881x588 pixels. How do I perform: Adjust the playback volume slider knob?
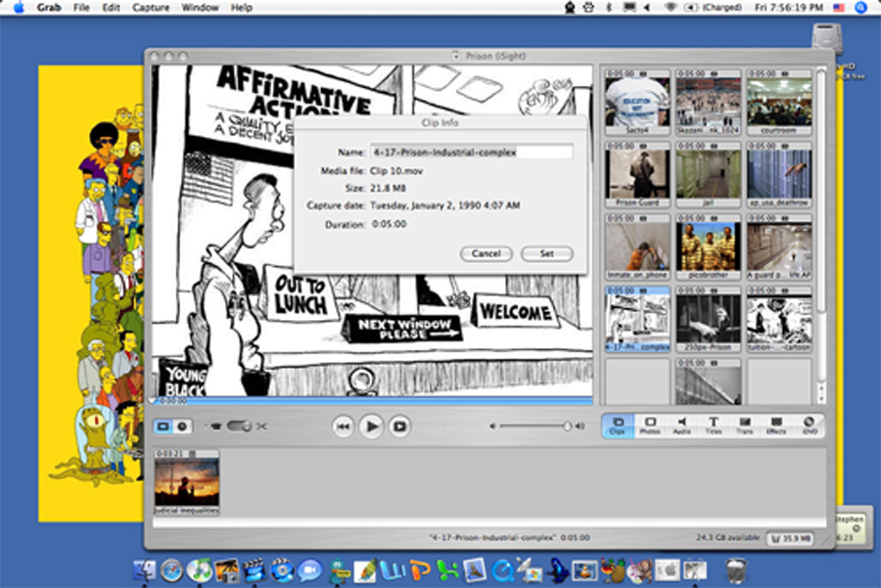coord(567,427)
